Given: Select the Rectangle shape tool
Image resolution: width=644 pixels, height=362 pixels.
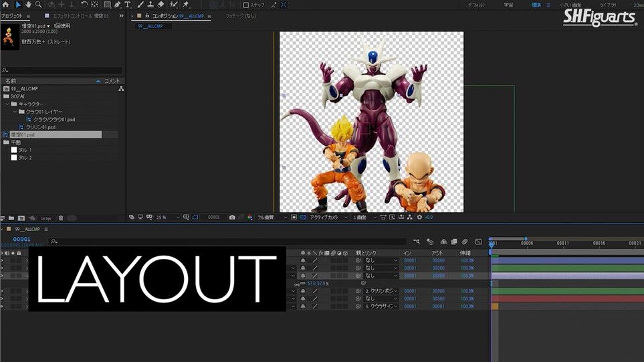Looking at the screenshot, I should (x=107, y=5).
